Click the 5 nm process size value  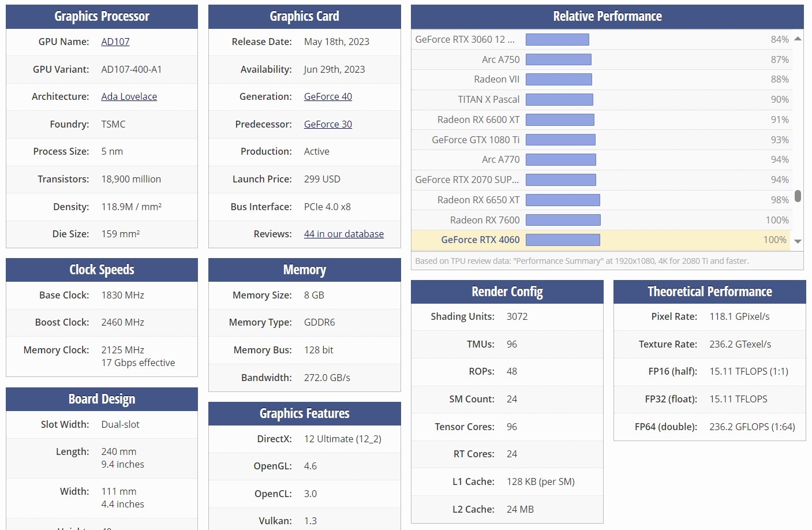[x=112, y=151]
